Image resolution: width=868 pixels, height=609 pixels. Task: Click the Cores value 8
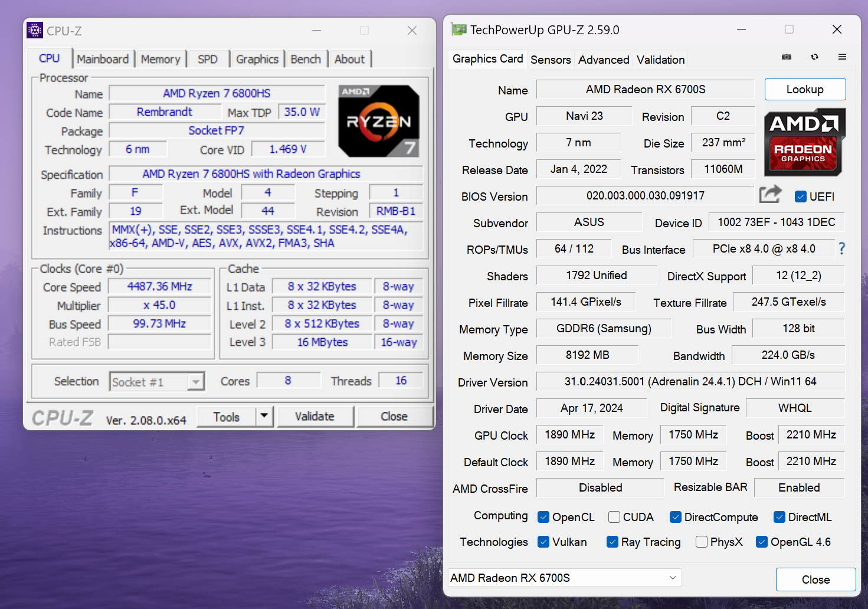tap(288, 381)
